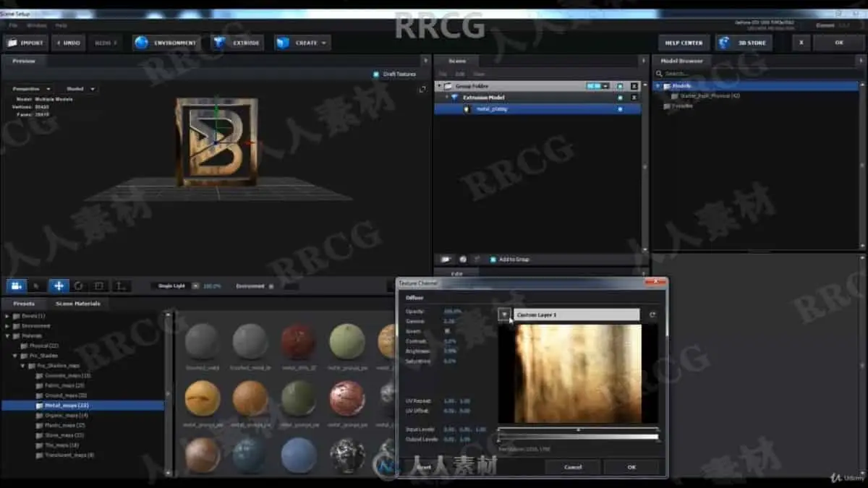Screen dimensions: 868x488
Task: Select the scale transform tool
Action: [99, 286]
